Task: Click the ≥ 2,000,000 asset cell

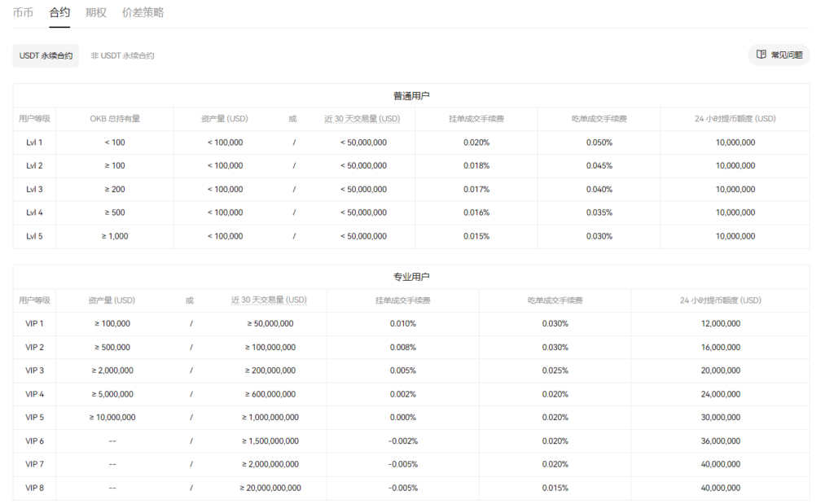Action: point(112,370)
